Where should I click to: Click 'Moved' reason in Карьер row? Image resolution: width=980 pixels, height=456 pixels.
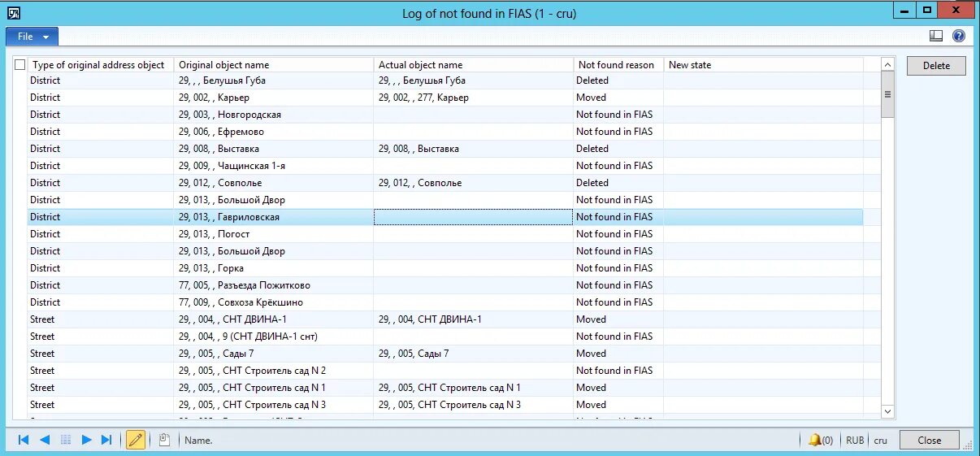[x=618, y=98]
